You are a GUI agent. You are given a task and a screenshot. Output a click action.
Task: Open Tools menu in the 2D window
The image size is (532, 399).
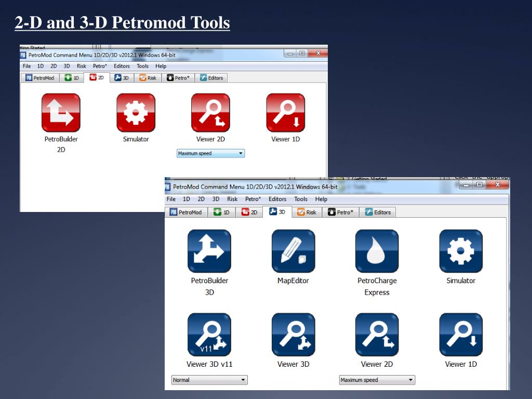coord(142,66)
